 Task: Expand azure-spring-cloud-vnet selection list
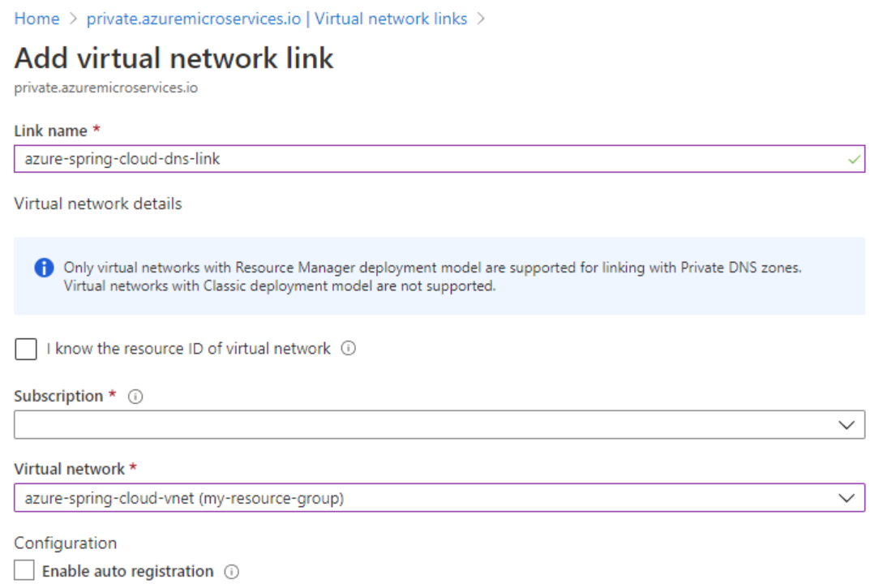point(847,497)
